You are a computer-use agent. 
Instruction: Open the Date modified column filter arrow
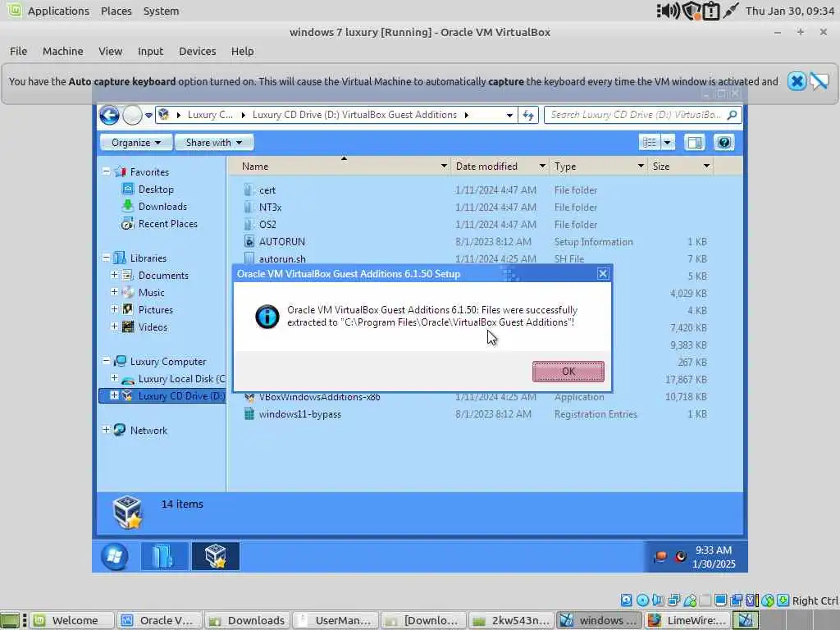click(x=542, y=166)
